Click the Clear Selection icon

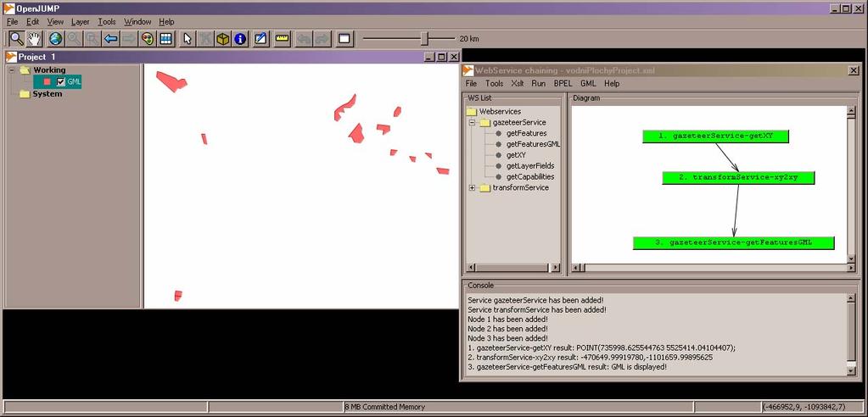click(x=204, y=39)
